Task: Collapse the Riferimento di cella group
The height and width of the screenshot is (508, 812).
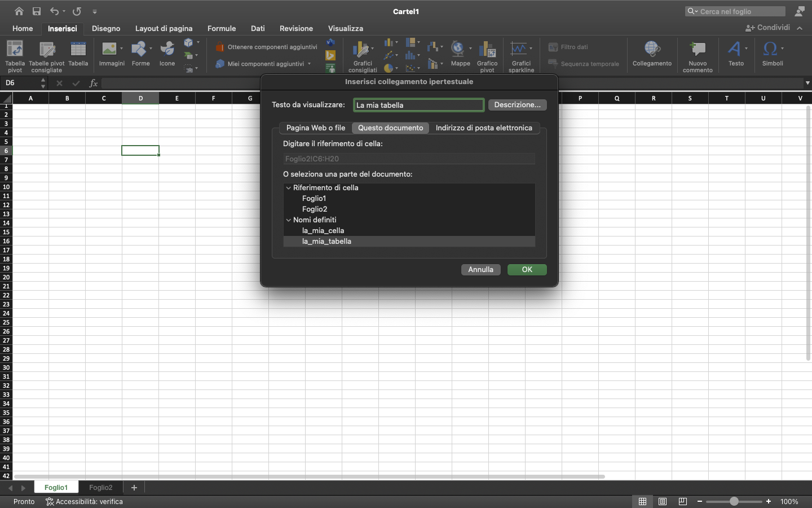Action: pyautogui.click(x=288, y=187)
